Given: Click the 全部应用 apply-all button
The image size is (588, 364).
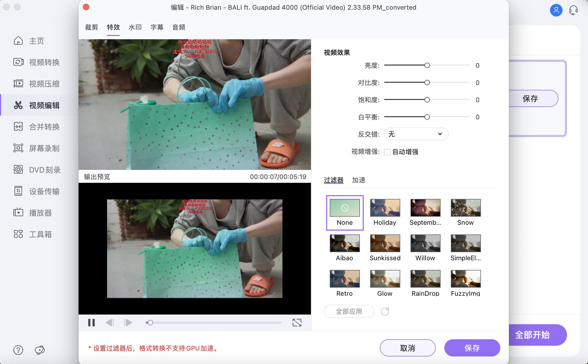Looking at the screenshot, I should pos(349,311).
